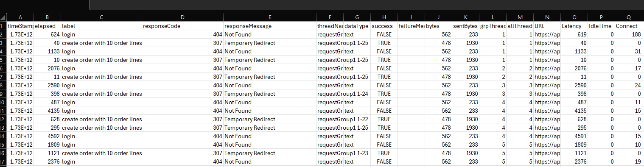The width and height of the screenshot is (644, 167).
Task: Select Latency cell showing 4591
Action: coord(574,136)
